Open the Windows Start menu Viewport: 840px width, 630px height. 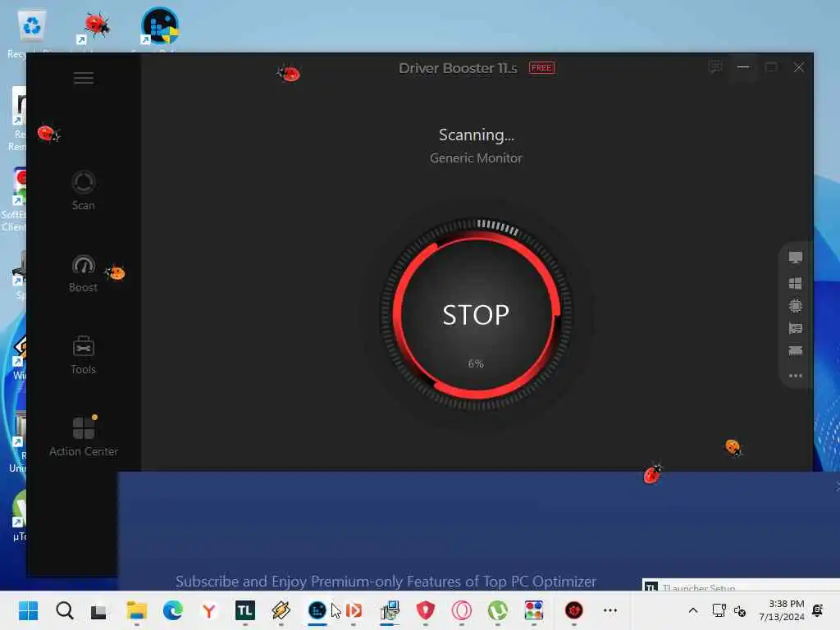click(x=29, y=610)
